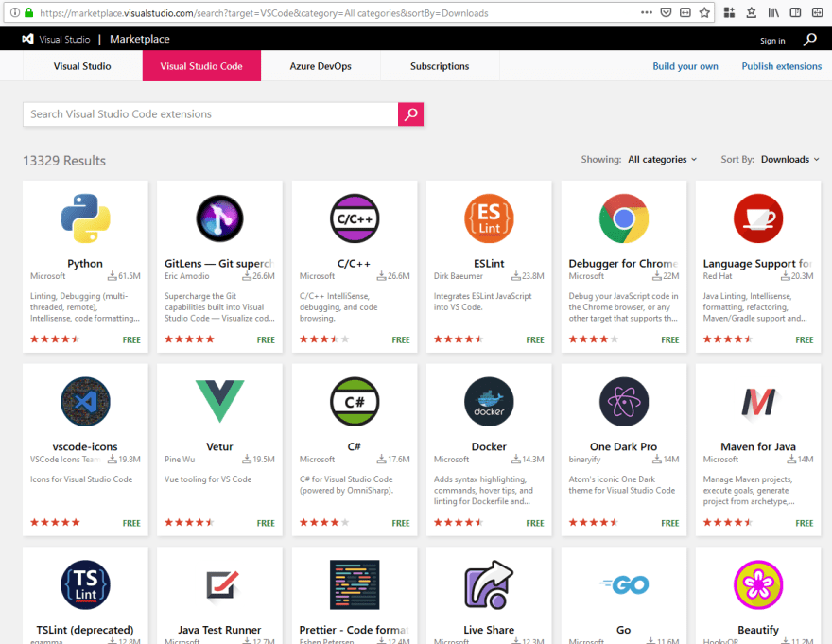This screenshot has height=644, width=832.
Task: Open the Go extension logo
Action: (623, 584)
